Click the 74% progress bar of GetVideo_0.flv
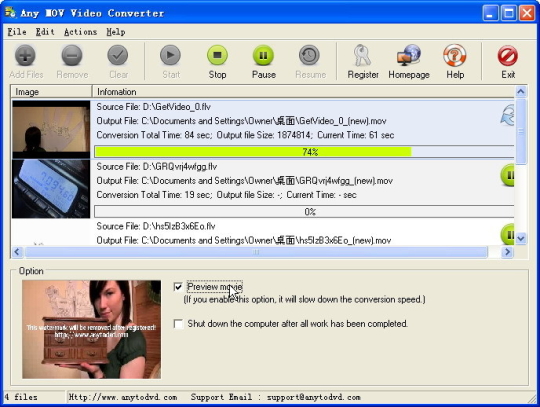 (x=304, y=152)
